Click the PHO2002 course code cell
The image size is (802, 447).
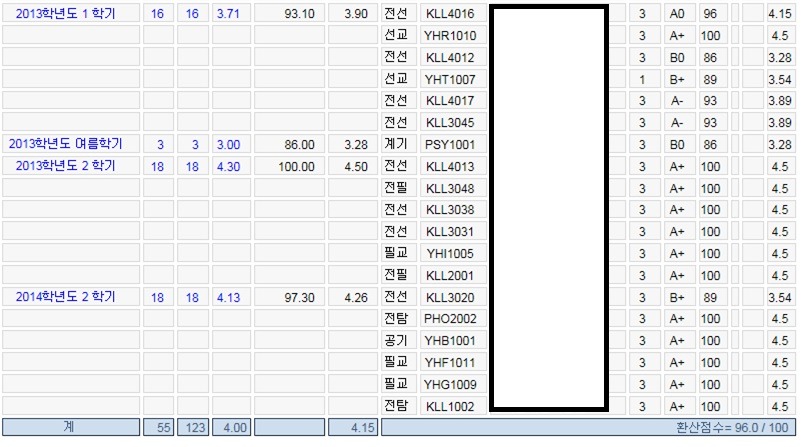point(449,319)
